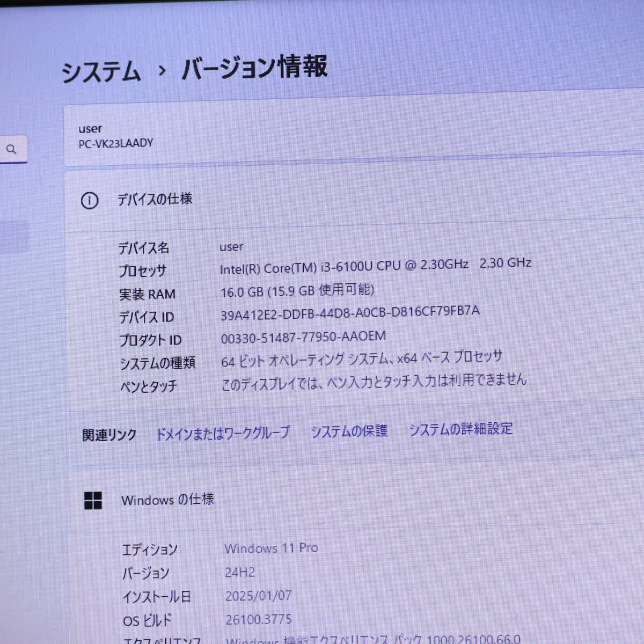Click the プロセッサ label
This screenshot has height=644, width=644.
(x=142, y=271)
